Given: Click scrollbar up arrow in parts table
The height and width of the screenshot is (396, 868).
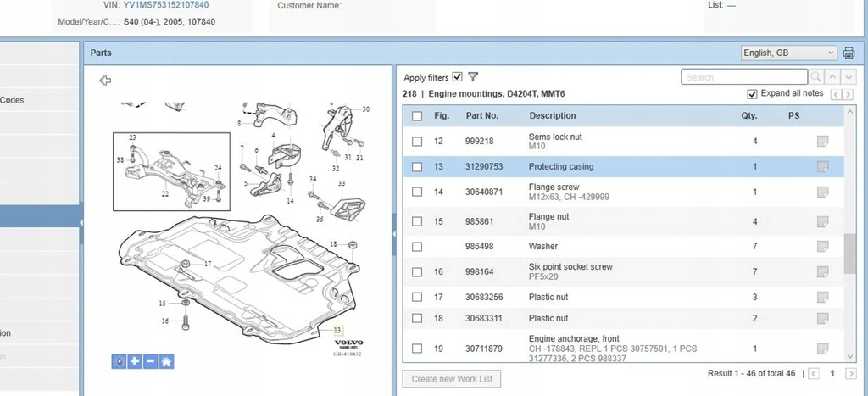Looking at the screenshot, I should (x=850, y=112).
